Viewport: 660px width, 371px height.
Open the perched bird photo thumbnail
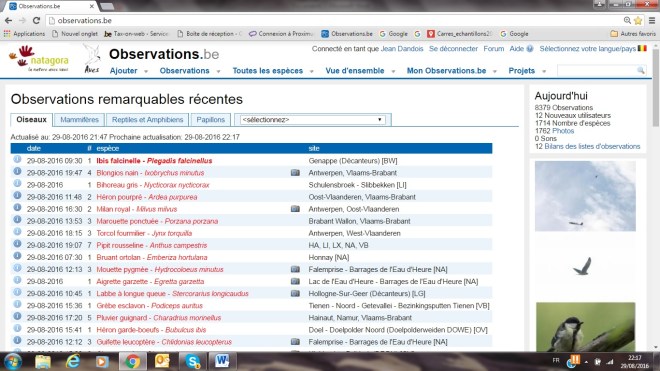click(585, 327)
